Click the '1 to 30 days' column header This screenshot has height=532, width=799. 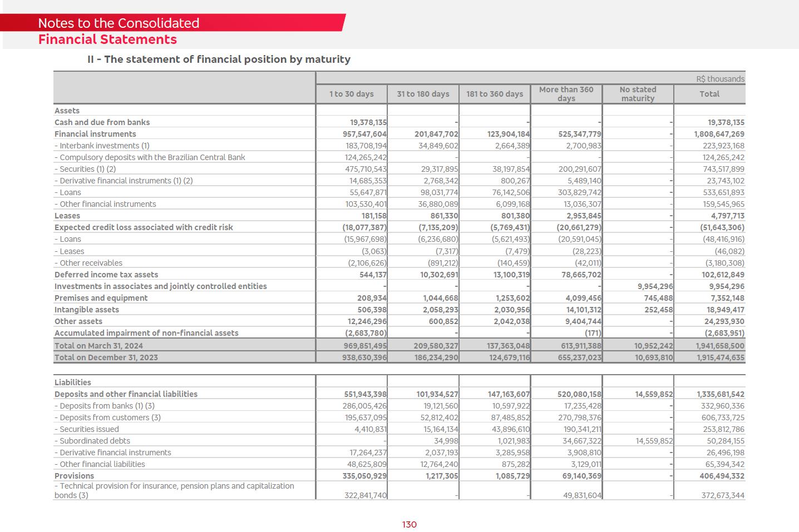pos(351,94)
